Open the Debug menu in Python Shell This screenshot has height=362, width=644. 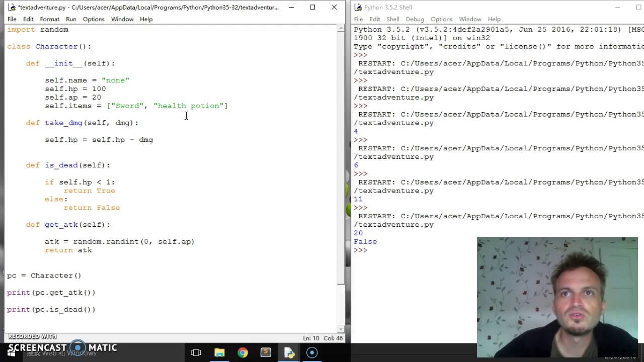(x=415, y=19)
